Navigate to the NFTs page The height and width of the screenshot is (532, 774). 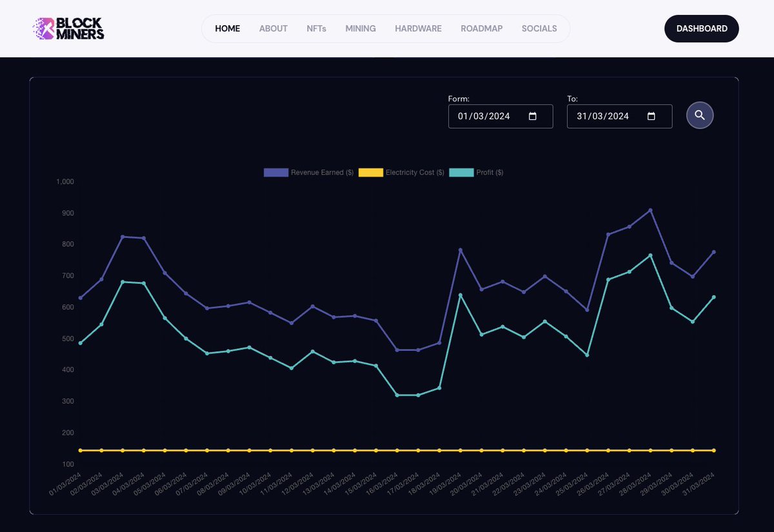(x=316, y=28)
